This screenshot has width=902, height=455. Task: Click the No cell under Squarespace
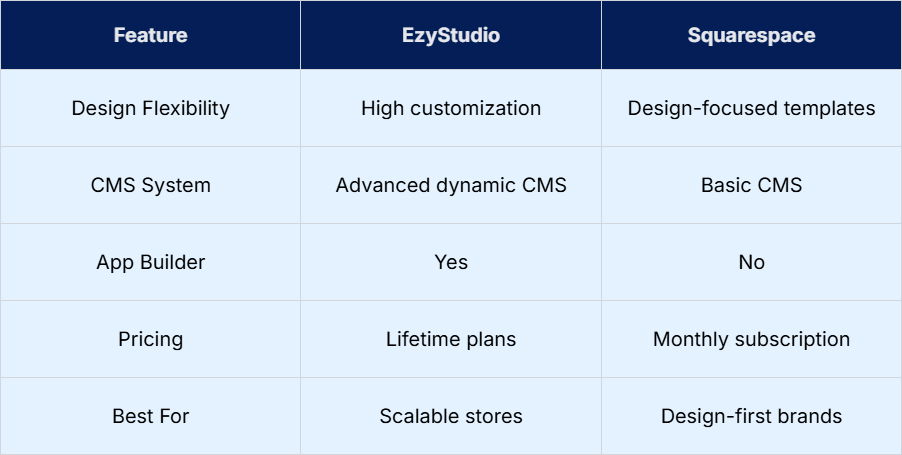click(x=751, y=262)
